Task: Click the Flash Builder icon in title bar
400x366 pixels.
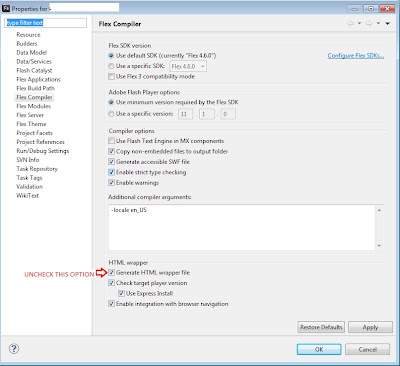Action: coord(6,8)
